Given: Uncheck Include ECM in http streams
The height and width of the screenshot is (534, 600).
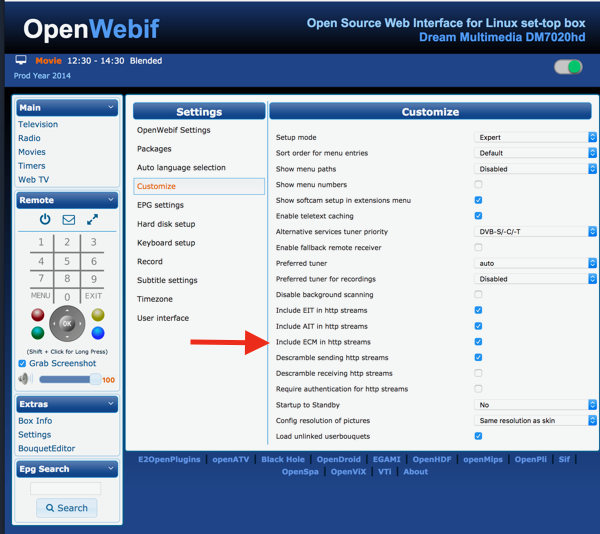Looking at the screenshot, I should (478, 342).
